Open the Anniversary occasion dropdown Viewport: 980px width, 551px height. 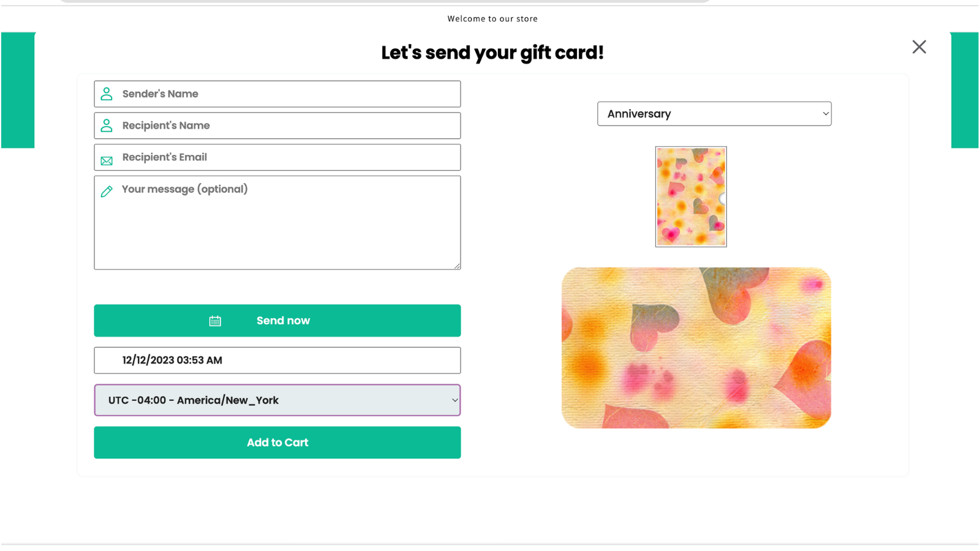pos(714,113)
